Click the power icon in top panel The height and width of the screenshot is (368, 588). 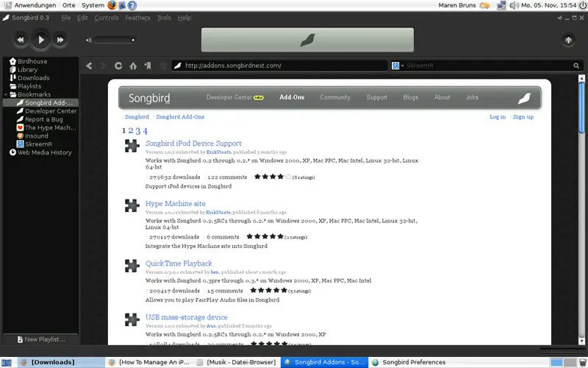[x=582, y=5]
